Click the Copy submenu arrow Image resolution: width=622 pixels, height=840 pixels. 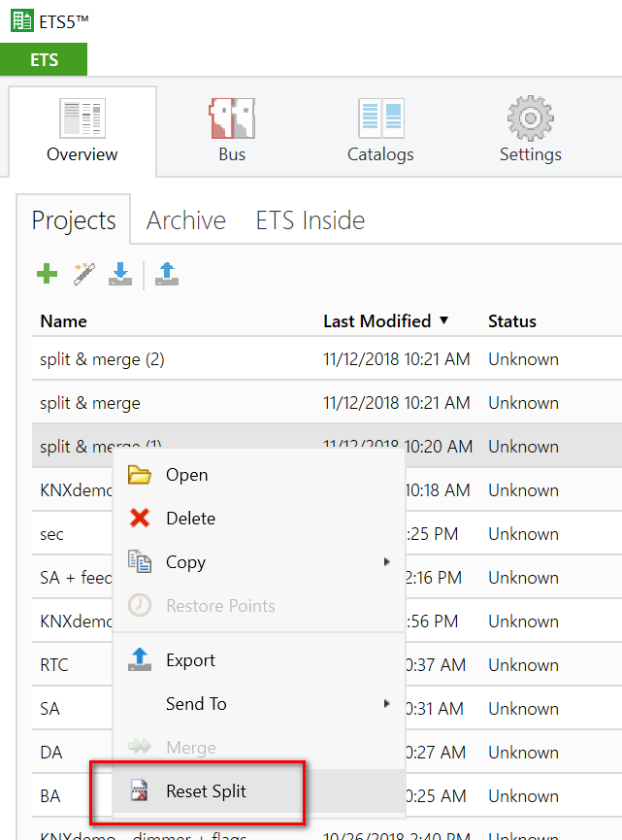[386, 561]
